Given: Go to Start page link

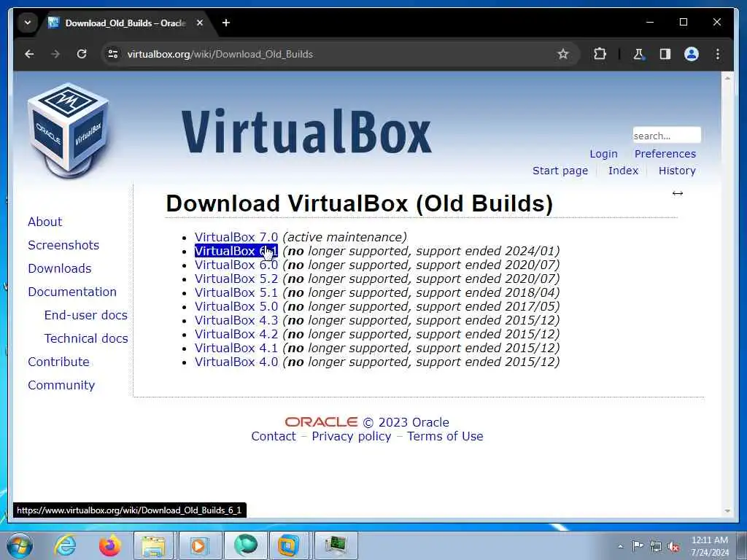Looking at the screenshot, I should point(560,171).
